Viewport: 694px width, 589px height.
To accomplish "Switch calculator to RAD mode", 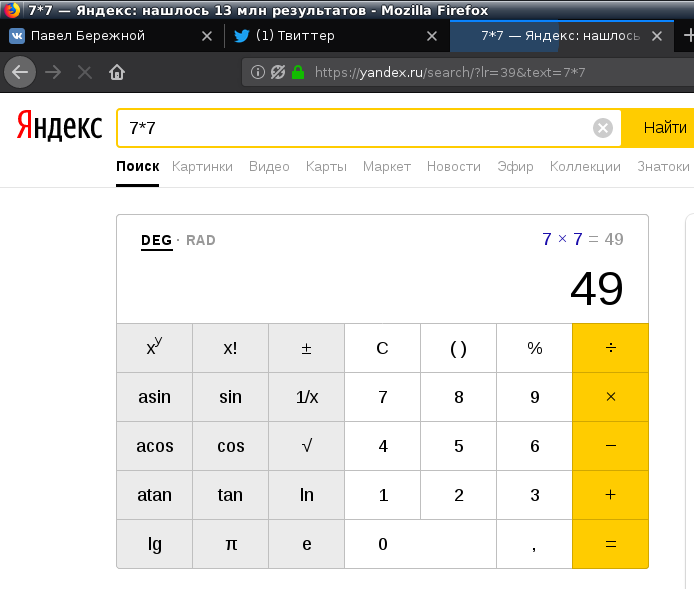I will click(x=200, y=240).
